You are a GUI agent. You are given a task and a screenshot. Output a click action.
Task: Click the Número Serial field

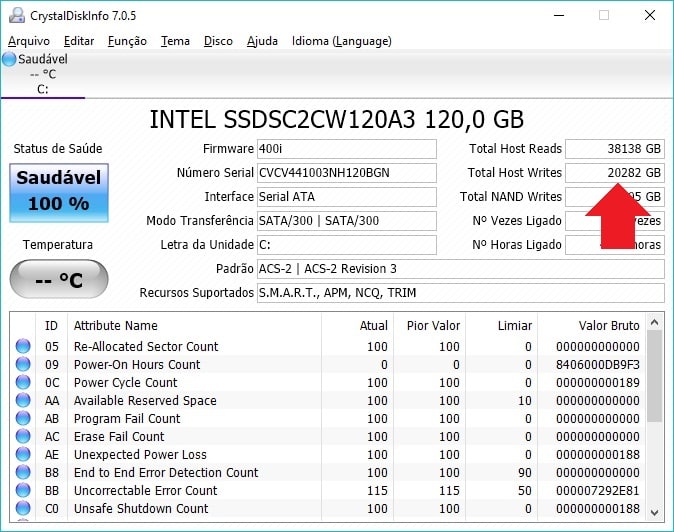[347, 173]
